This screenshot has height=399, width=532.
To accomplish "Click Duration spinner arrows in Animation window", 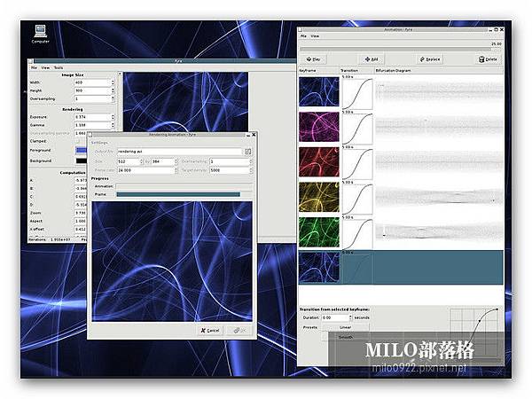I will (350, 318).
